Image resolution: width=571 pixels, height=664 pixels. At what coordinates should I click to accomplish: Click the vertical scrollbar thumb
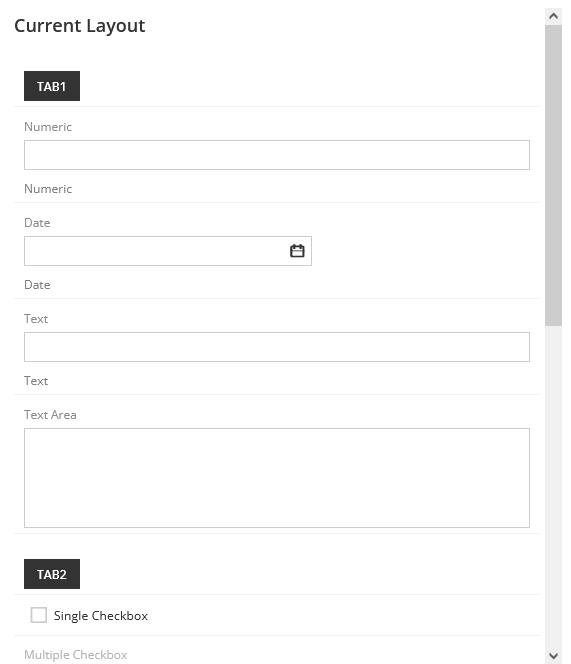pos(553,175)
